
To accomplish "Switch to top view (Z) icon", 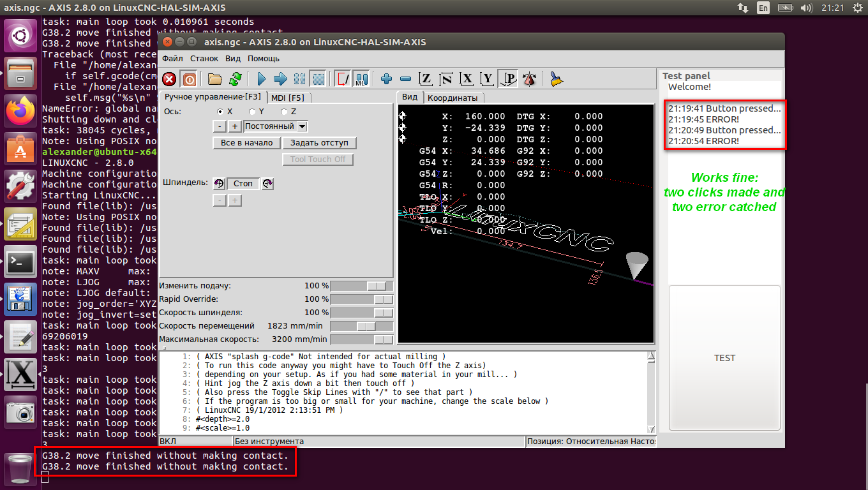I will point(426,79).
